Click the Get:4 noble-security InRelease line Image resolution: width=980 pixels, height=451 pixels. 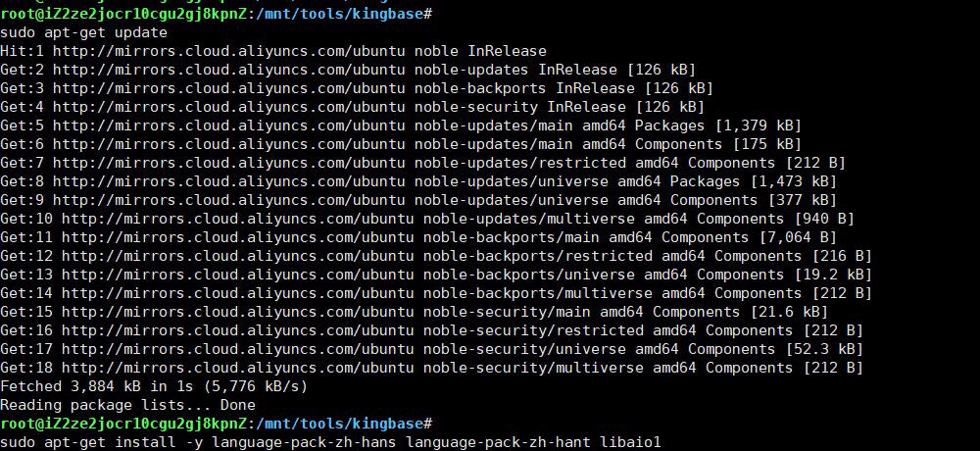(x=352, y=107)
